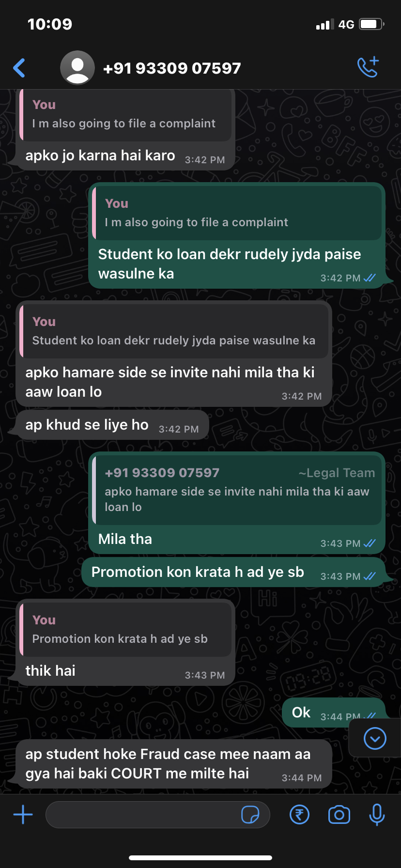The width and height of the screenshot is (401, 868).
Task: Tap quoted reply above 'Student ko loan dekr'
Action: (x=237, y=213)
